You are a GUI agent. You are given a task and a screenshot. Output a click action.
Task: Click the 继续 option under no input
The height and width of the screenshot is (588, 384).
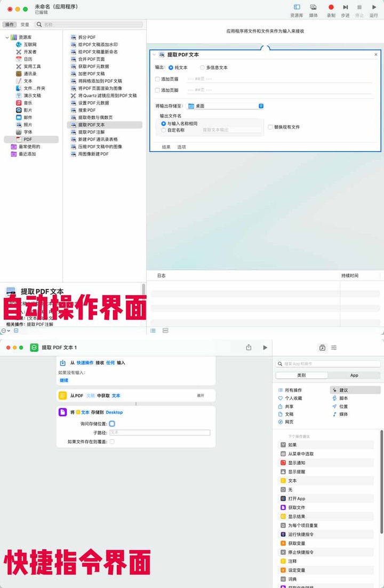pos(64,380)
